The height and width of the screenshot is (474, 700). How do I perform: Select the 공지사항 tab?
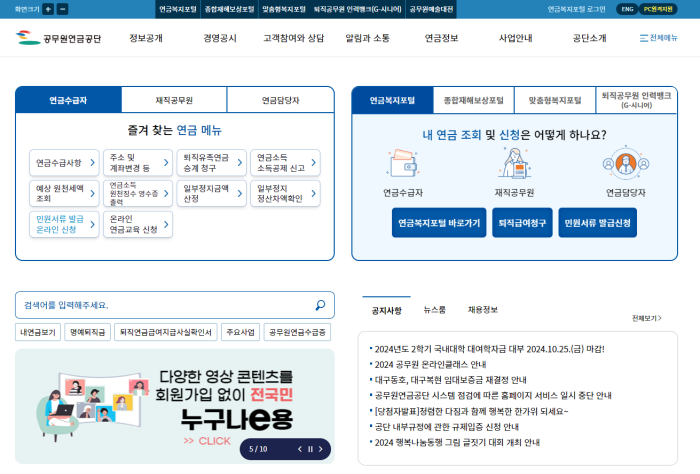point(387,310)
